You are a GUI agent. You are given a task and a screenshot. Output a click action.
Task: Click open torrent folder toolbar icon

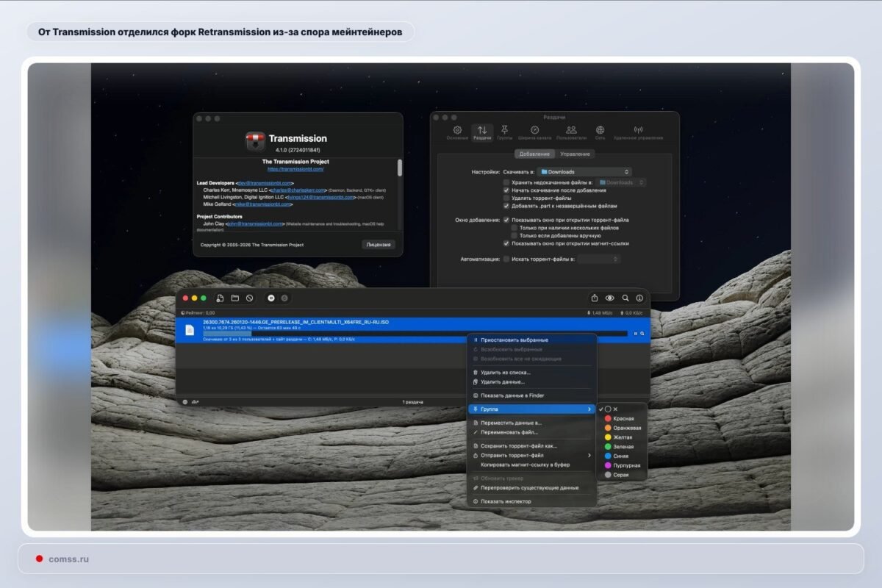click(x=235, y=298)
